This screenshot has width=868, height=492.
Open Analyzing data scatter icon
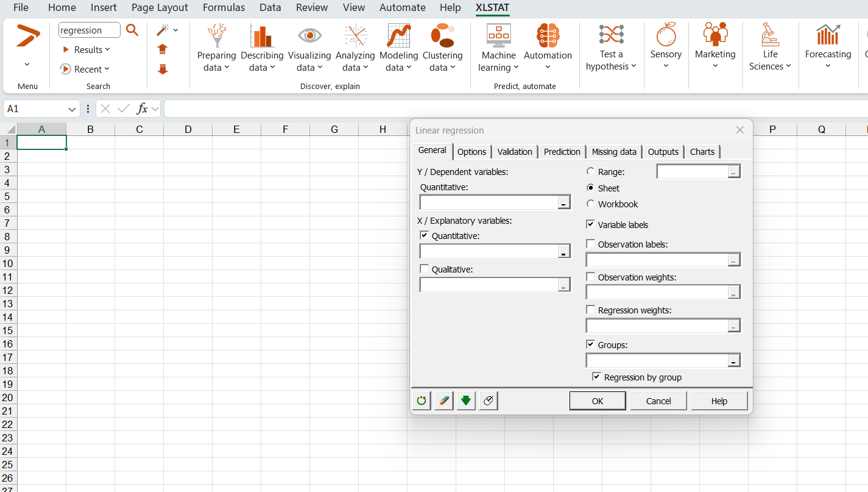(355, 35)
